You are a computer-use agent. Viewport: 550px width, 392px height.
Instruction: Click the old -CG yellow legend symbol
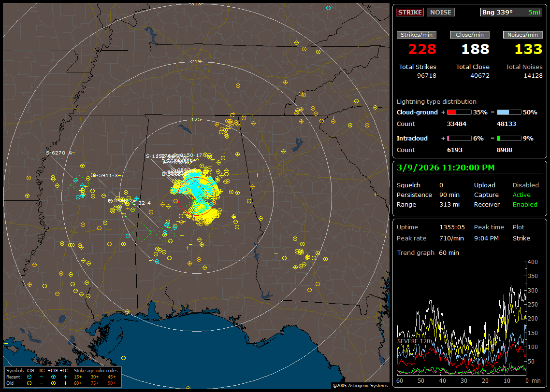29,383
